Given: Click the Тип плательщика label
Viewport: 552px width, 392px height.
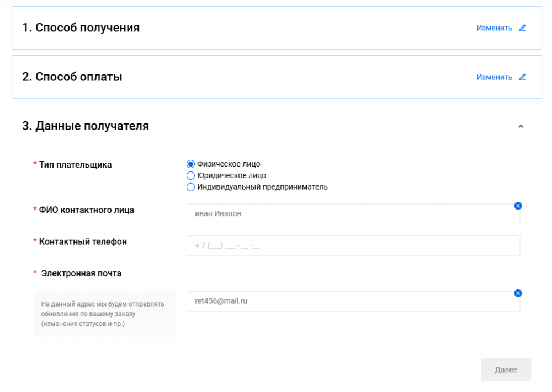Looking at the screenshot, I should tap(75, 164).
